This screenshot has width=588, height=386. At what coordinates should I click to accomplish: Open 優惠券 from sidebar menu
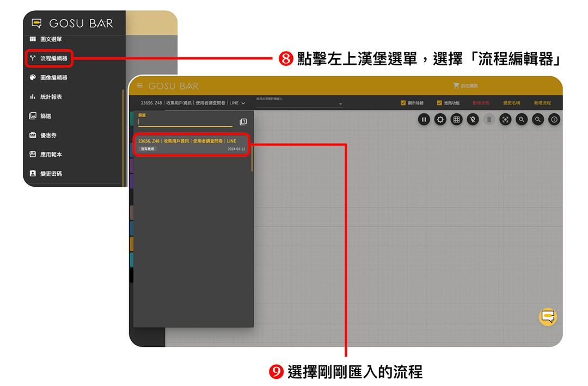(x=48, y=135)
